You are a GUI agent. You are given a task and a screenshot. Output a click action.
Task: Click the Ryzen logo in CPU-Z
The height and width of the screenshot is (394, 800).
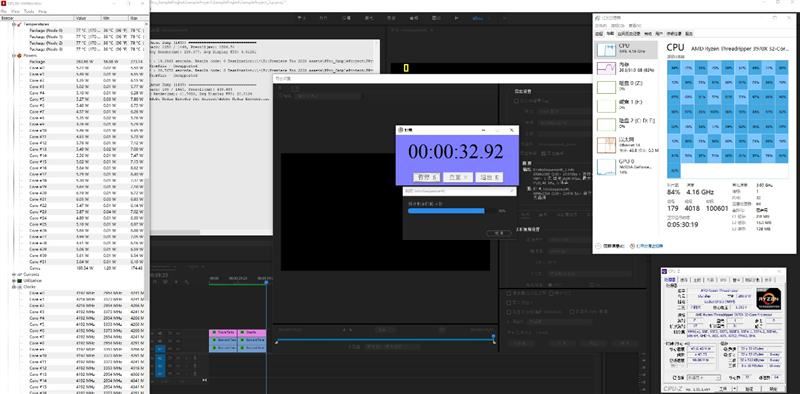[x=768, y=300]
